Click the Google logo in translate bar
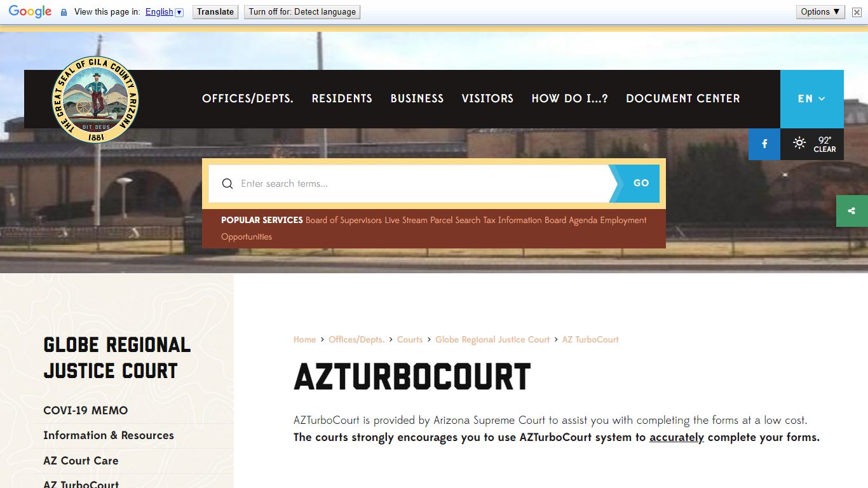Image resolution: width=868 pixels, height=488 pixels. pos(30,11)
